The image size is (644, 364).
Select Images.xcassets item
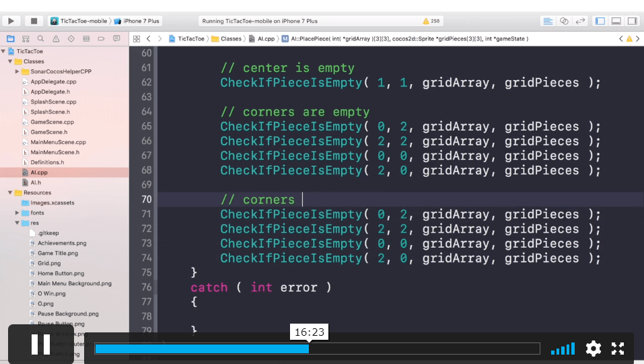(x=52, y=203)
